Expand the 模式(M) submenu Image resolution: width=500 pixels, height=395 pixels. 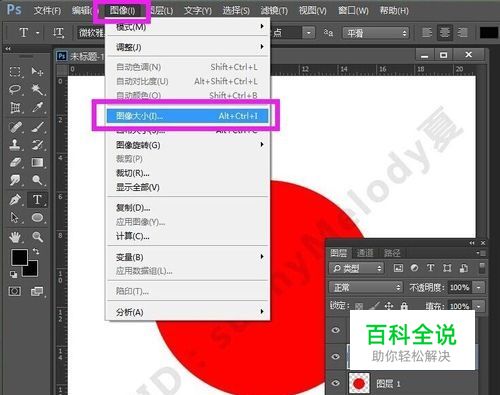pos(187,27)
